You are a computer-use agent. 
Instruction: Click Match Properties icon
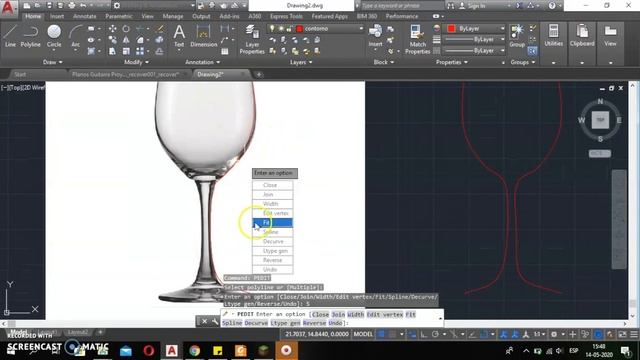click(x=417, y=39)
